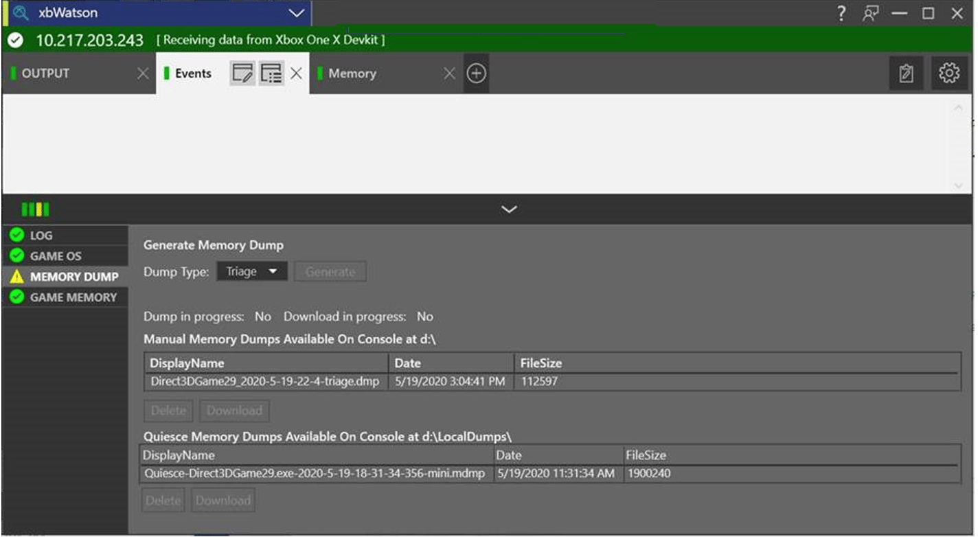The width and height of the screenshot is (980, 537).
Task: Collapse the panel with the down chevron
Action: (509, 209)
